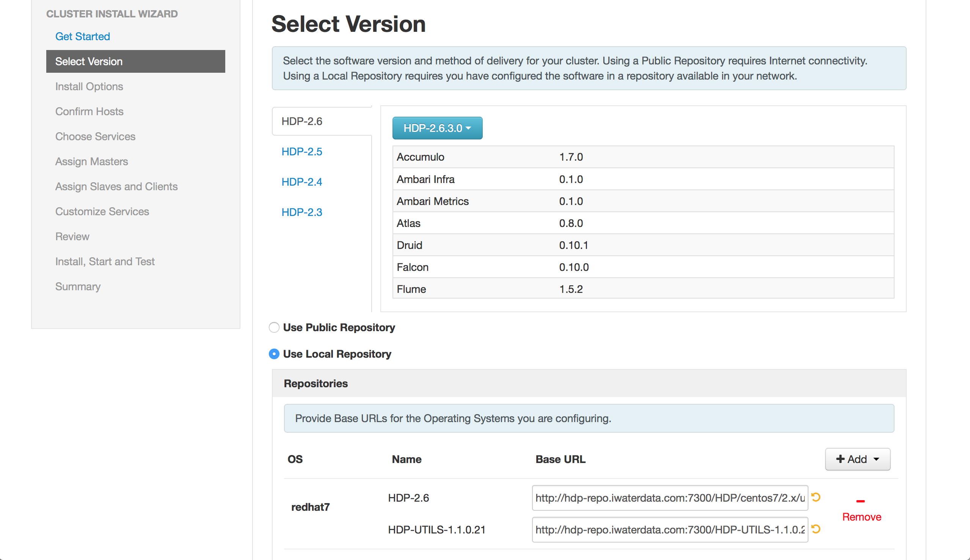Select the Select Version wizard step

pos(135,61)
